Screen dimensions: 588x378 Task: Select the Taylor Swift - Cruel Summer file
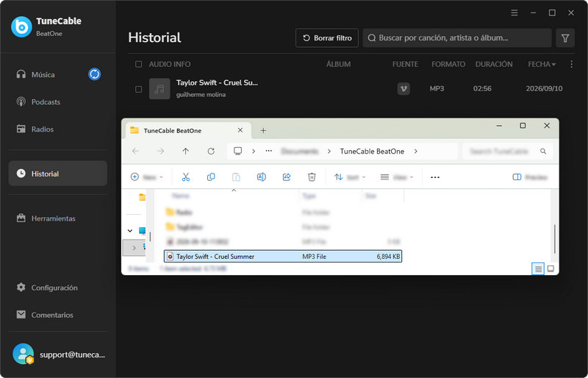pyautogui.click(x=283, y=257)
